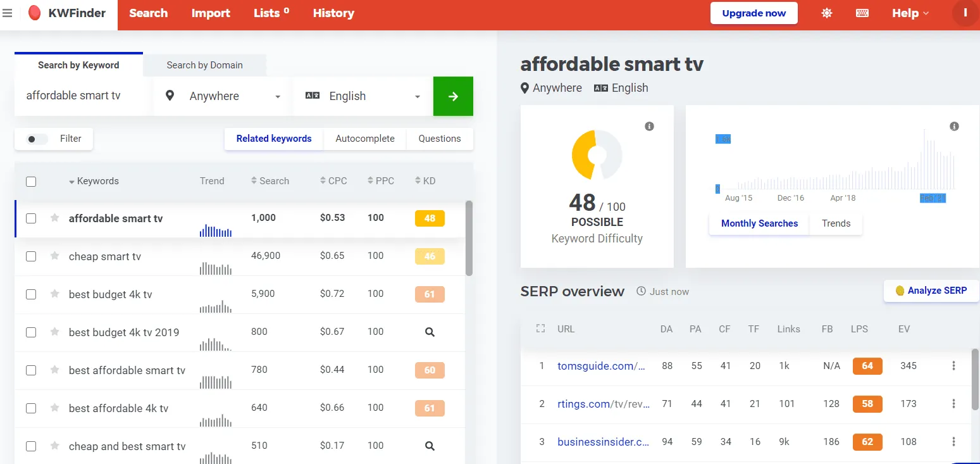Tick checkbox for best budget 4k tv
This screenshot has height=464, width=980.
tap(31, 294)
